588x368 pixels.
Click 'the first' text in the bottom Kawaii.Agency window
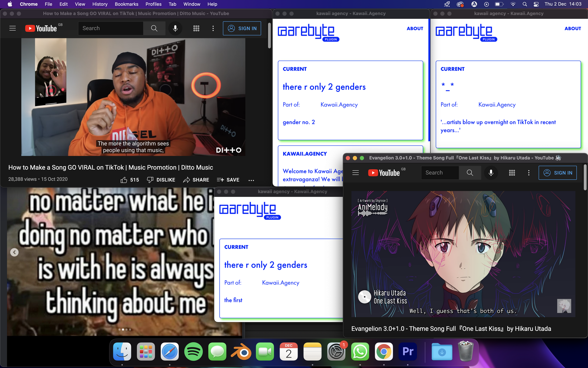coord(233,300)
